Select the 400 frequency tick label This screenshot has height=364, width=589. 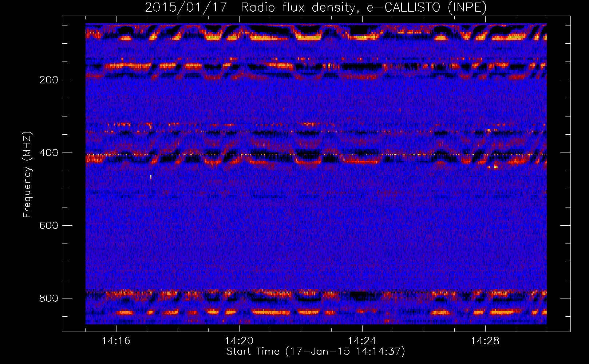[49, 153]
